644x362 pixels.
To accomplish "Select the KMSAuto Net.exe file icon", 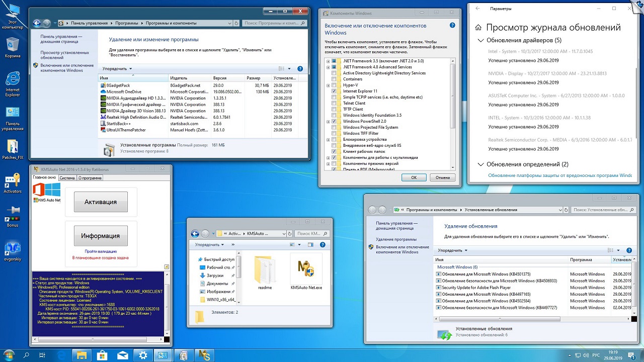I will pos(306,269).
